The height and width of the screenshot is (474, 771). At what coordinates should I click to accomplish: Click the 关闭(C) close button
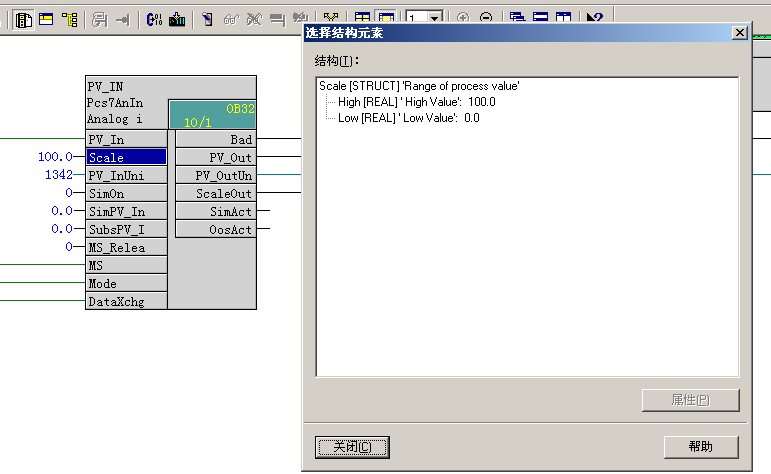coord(352,446)
